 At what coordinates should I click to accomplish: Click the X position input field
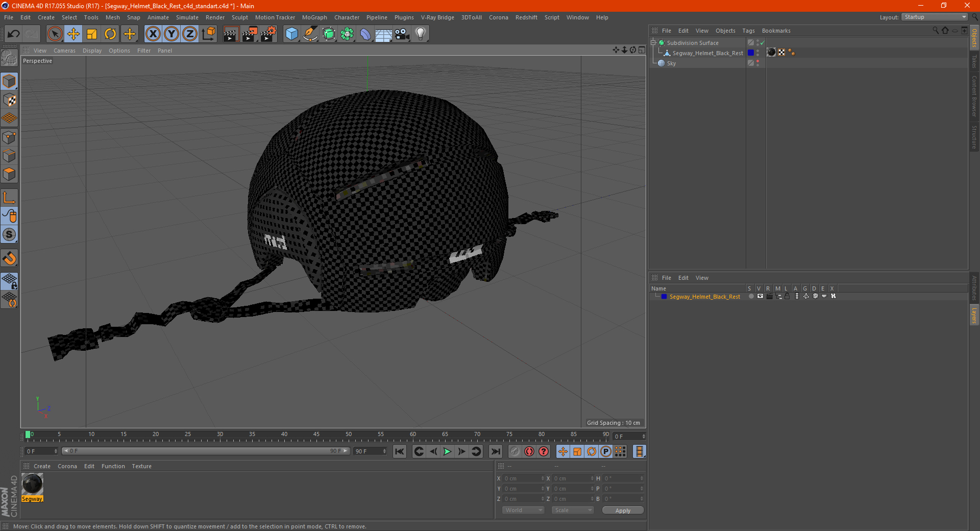pyautogui.click(x=523, y=478)
